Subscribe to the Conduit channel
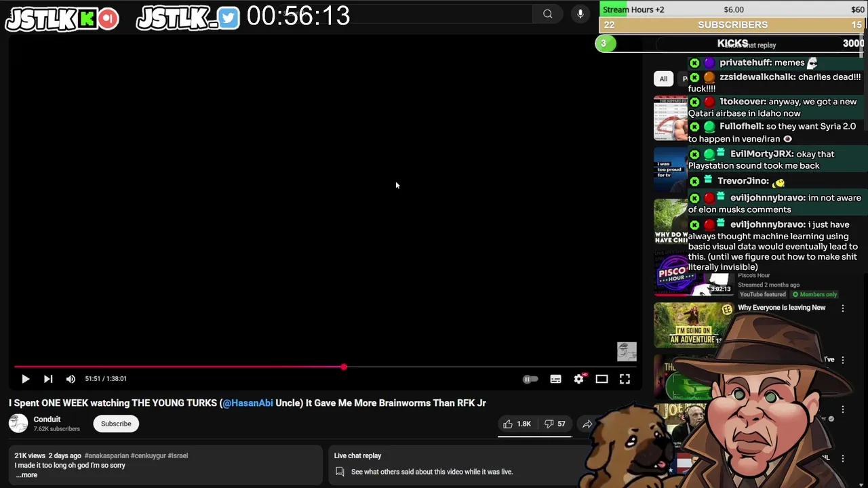The height and width of the screenshot is (488, 868). tap(116, 424)
